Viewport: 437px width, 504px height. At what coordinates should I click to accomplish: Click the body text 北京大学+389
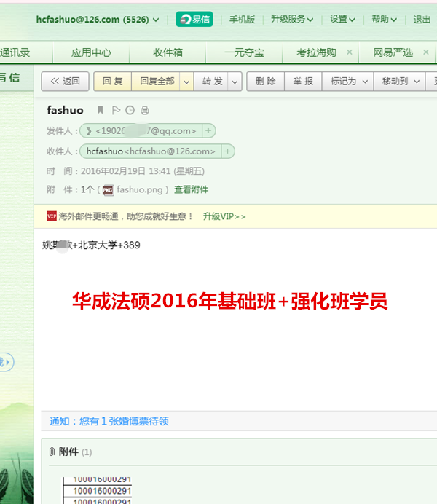109,245
